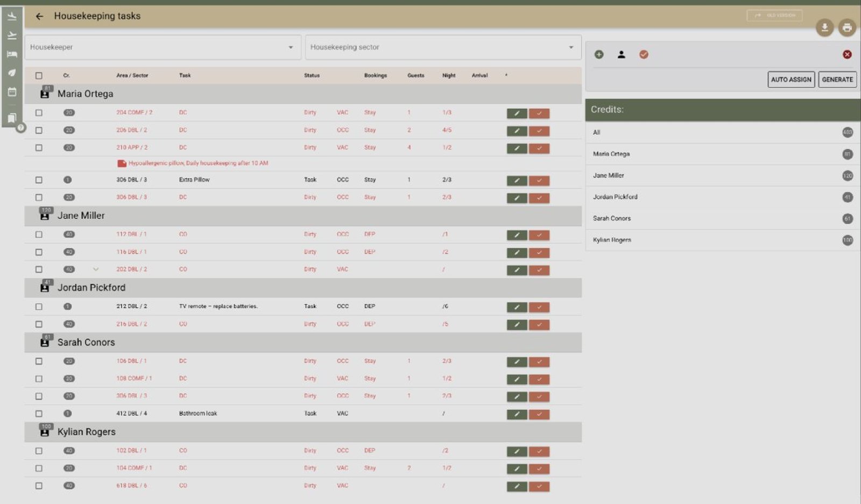Go back using the arrow beside Housekeeping tasks
The image size is (861, 504).
[39, 16]
